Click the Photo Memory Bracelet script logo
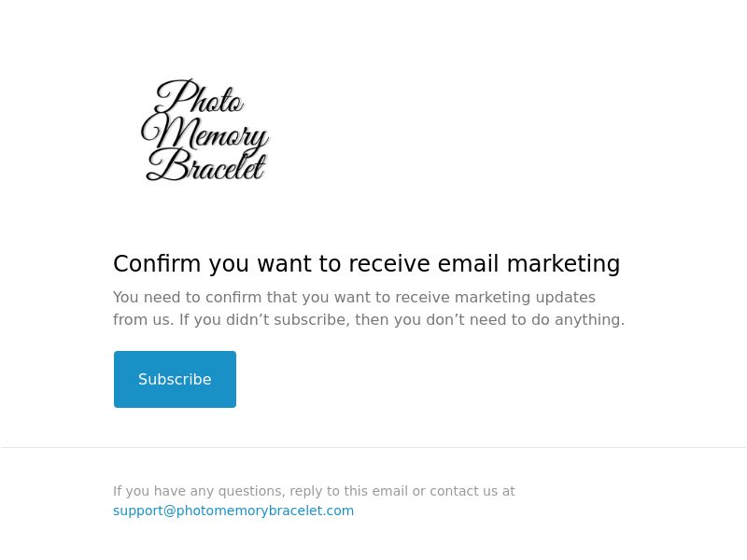This screenshot has width=747, height=560. point(205,130)
